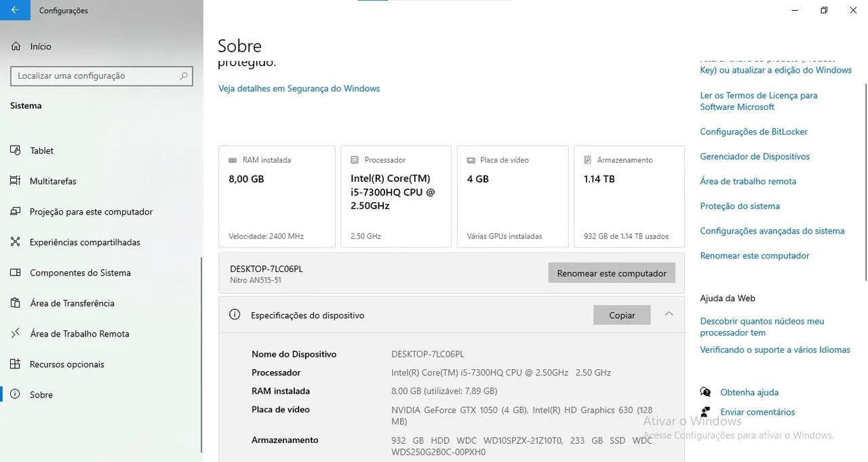Open Recursos opcionais page
Screen dimensions: 868x462
click(67, 364)
